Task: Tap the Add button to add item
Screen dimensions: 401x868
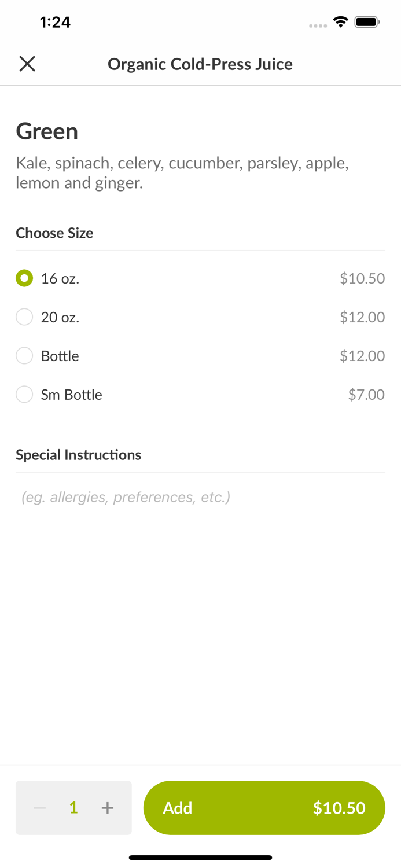Action: pos(178,808)
